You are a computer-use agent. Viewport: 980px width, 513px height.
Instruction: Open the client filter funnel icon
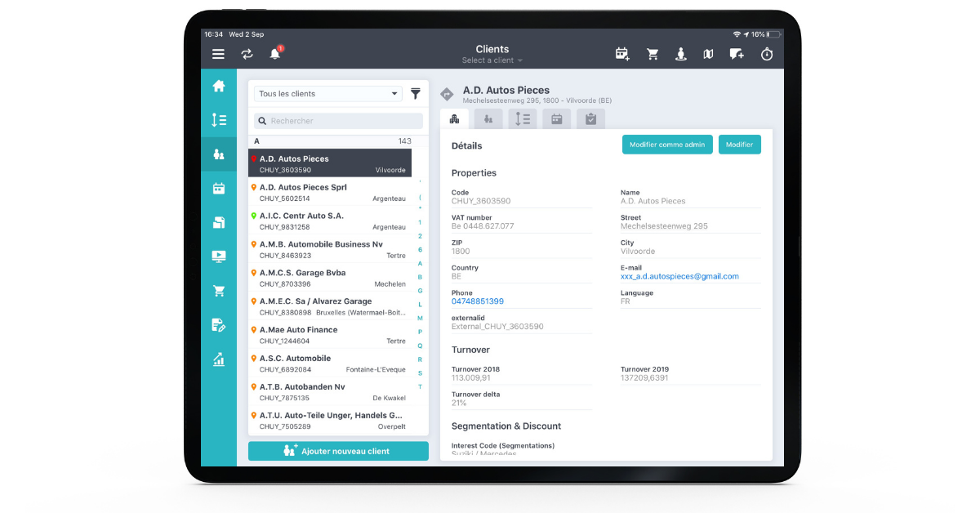(416, 94)
